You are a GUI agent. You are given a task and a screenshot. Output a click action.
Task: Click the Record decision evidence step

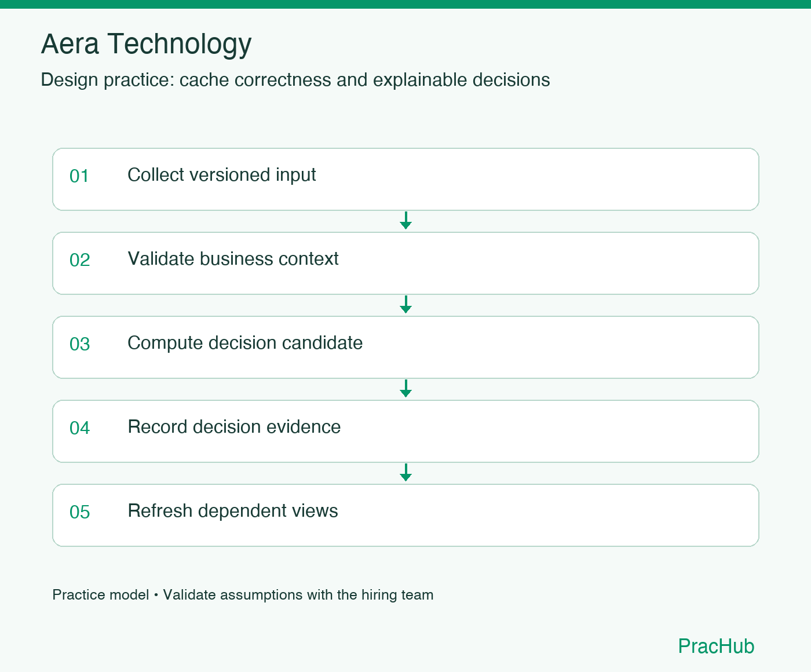tap(405, 431)
